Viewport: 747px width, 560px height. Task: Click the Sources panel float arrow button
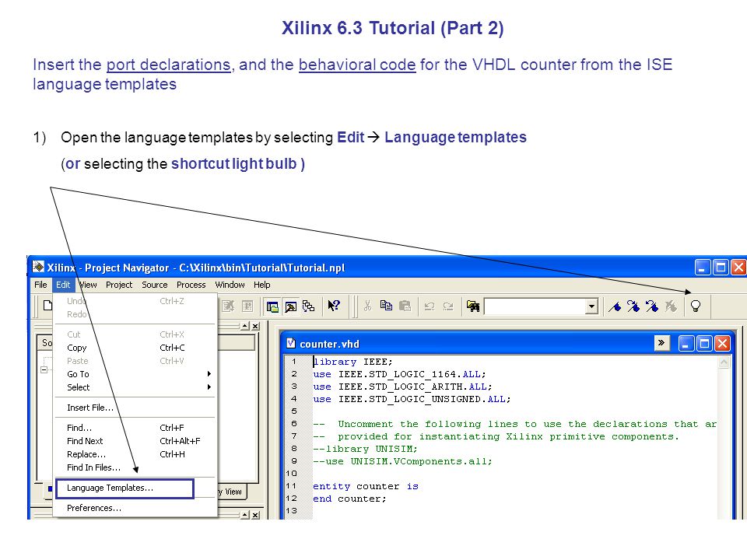pos(245,326)
